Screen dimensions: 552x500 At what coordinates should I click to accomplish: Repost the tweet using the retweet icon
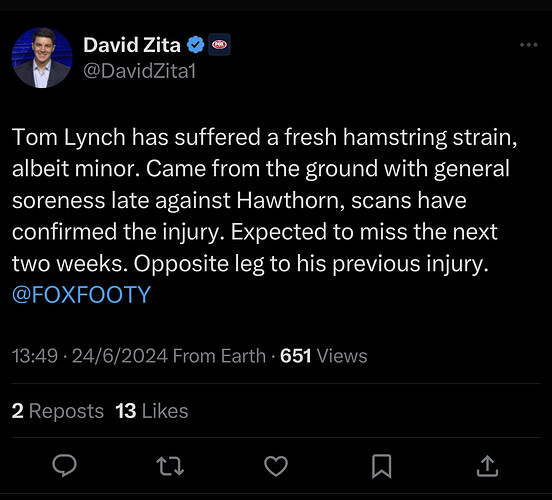[170, 466]
